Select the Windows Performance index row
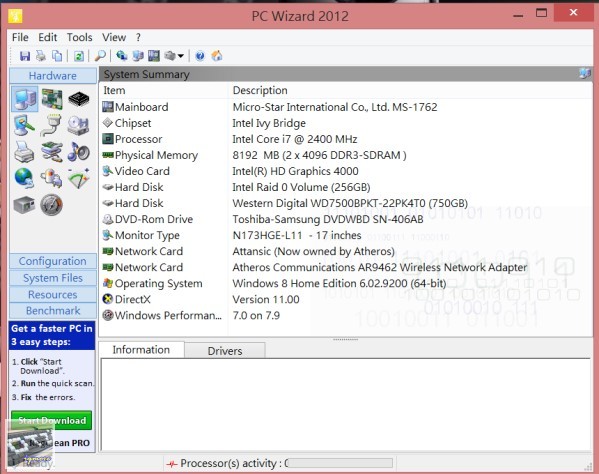 pos(346,315)
